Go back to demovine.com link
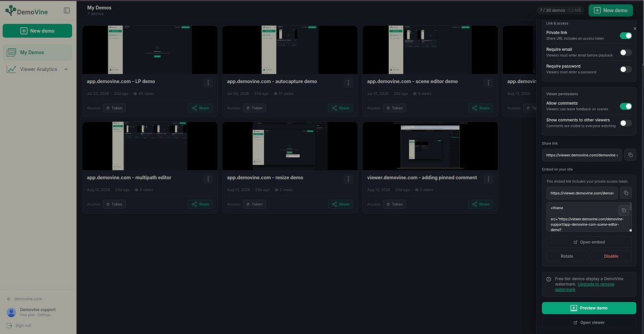This screenshot has height=334, width=644. pos(24,299)
